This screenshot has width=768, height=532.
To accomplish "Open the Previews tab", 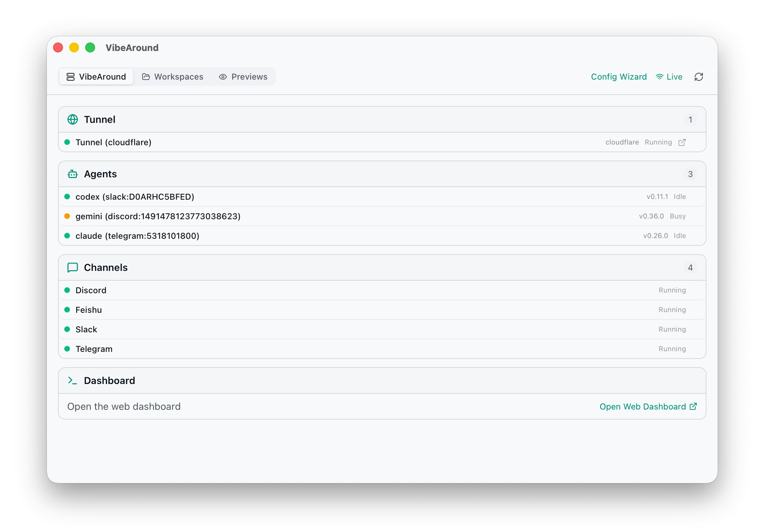I will point(243,77).
